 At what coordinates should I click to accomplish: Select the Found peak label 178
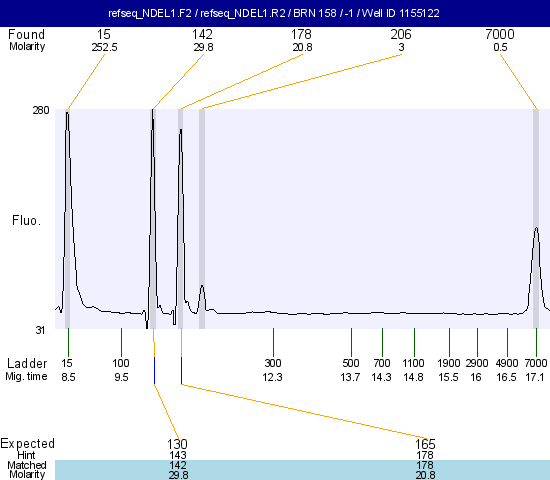click(x=301, y=34)
